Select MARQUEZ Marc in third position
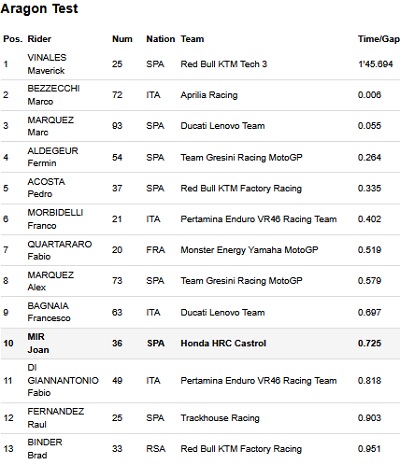This screenshot has width=400, height=464. pyautogui.click(x=50, y=126)
